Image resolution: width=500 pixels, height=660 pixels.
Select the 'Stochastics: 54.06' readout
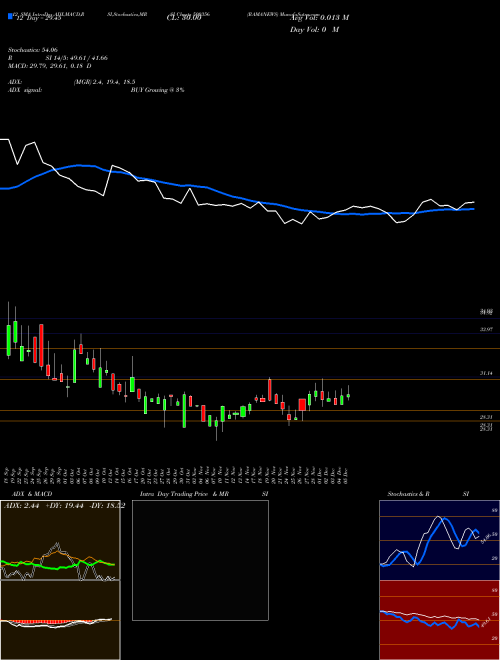click(x=33, y=50)
